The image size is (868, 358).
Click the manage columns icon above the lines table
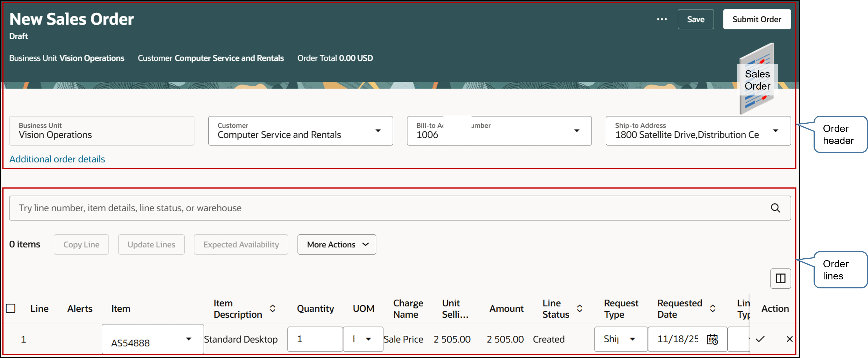pos(780,278)
